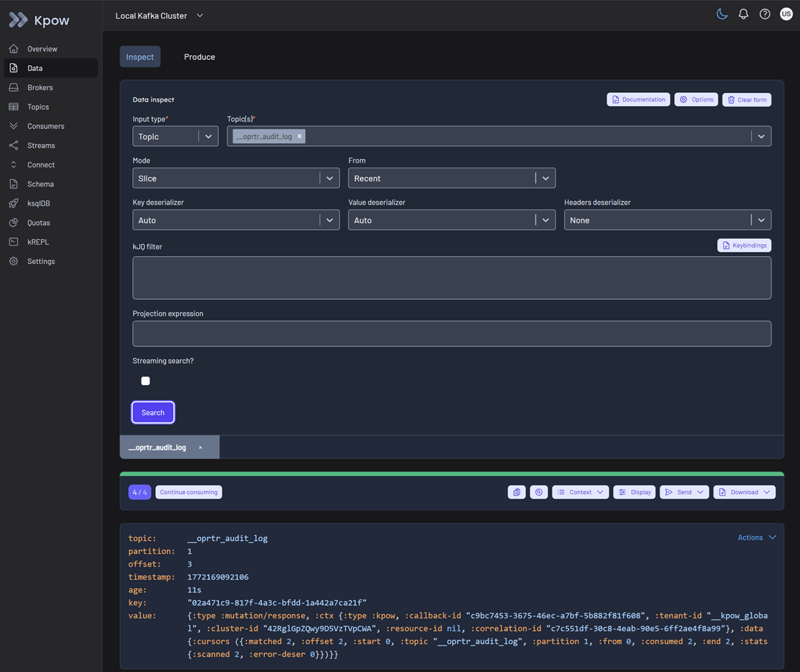
Task: Click the timestamp value 1772169092106
Action: (x=218, y=577)
